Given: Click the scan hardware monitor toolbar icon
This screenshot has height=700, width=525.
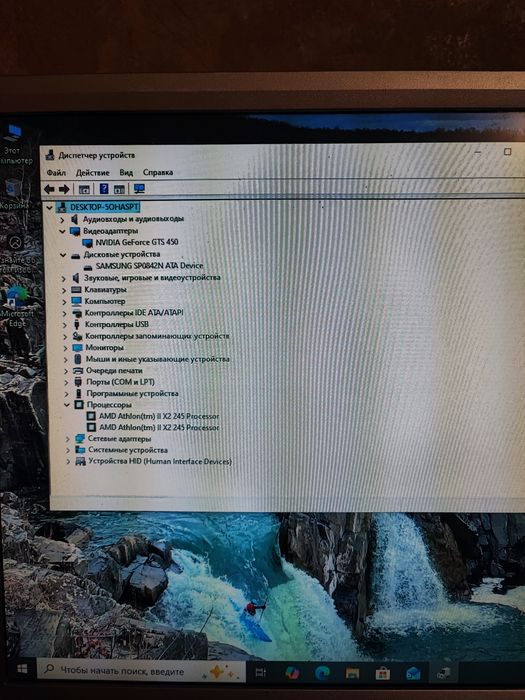Looking at the screenshot, I should point(139,188).
